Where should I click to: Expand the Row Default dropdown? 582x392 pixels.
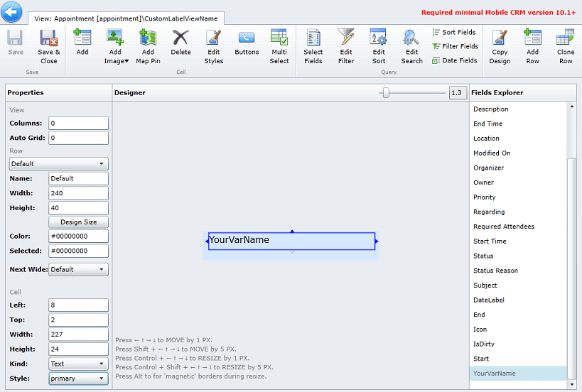coord(59,163)
